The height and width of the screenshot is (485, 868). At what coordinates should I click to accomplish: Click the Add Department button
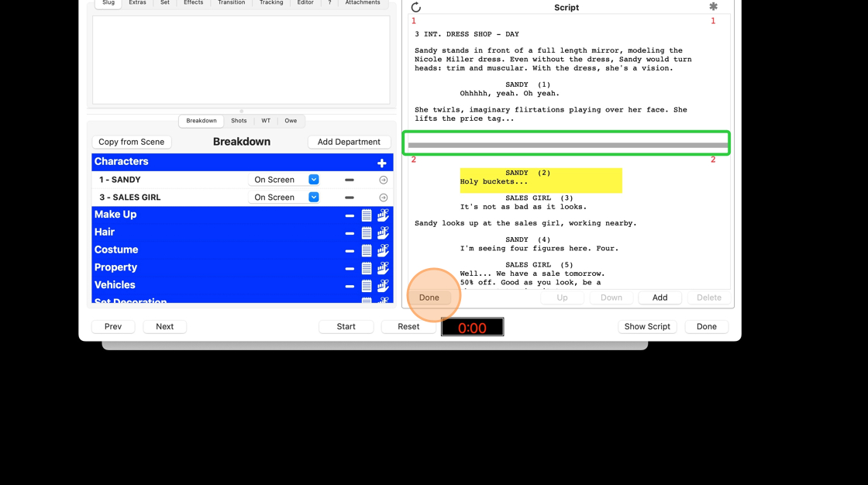349,142
